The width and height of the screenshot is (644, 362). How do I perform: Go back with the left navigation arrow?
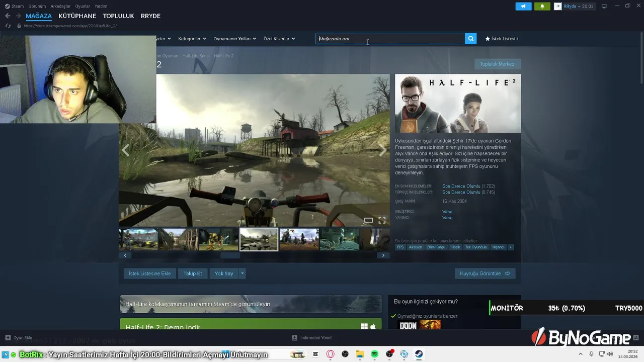(x=8, y=16)
